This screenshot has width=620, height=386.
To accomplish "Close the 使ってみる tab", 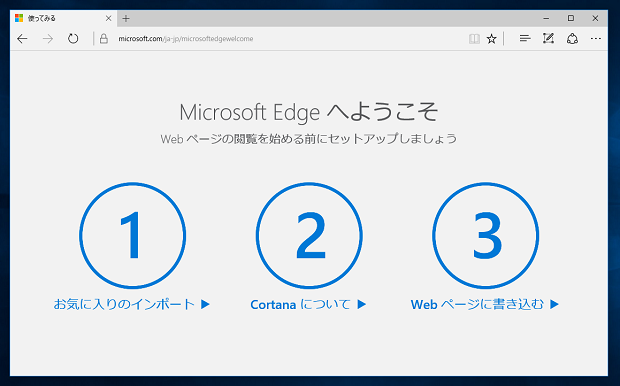I will tap(108, 18).
